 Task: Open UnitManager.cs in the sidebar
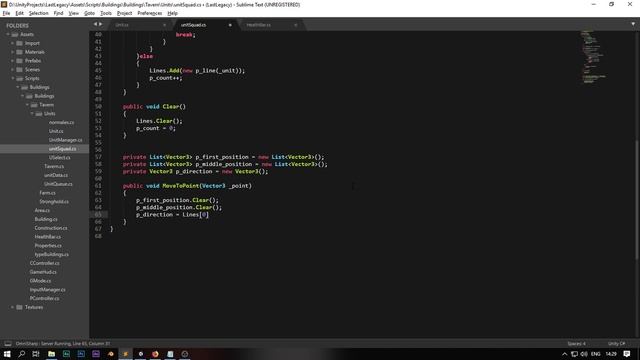65,140
